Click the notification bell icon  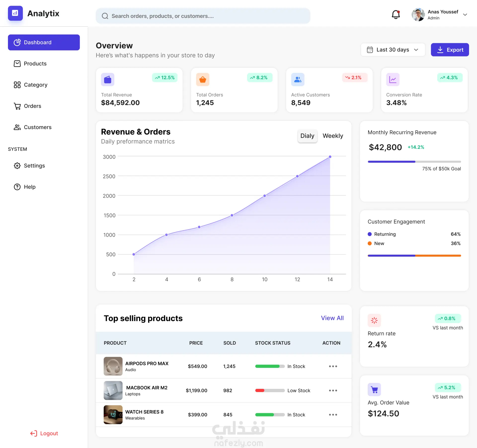click(x=396, y=15)
